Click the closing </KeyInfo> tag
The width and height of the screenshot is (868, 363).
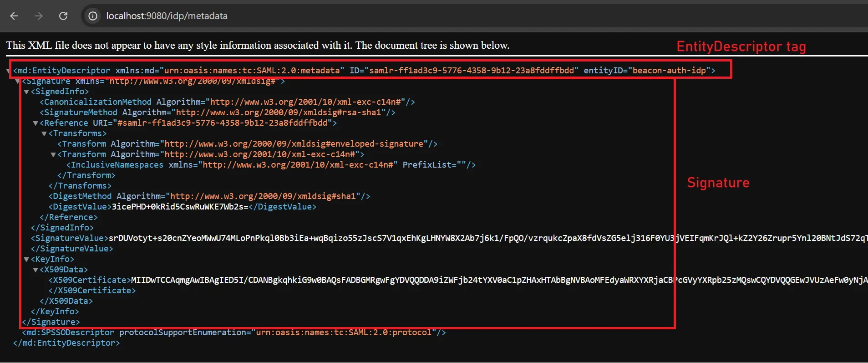point(55,312)
